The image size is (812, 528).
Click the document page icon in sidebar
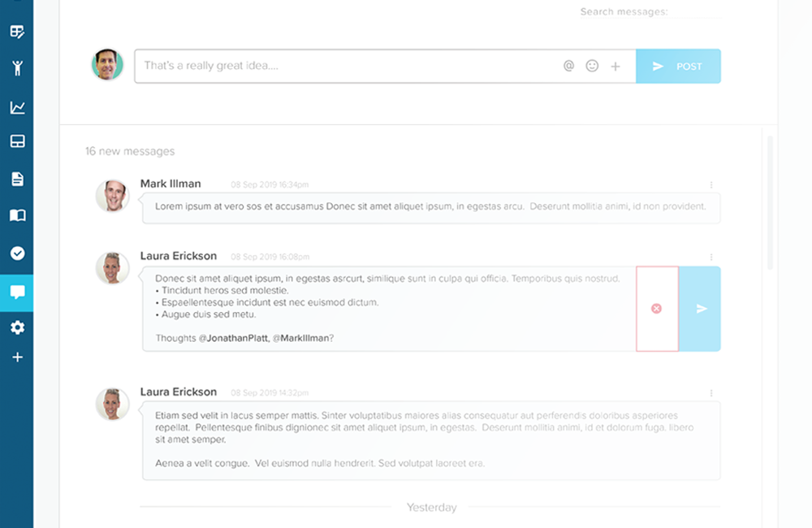coord(17,179)
